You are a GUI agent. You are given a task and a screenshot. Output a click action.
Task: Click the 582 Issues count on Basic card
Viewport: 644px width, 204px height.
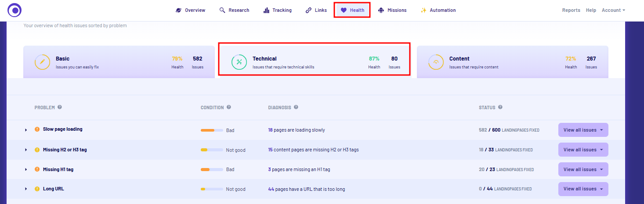[198, 58]
